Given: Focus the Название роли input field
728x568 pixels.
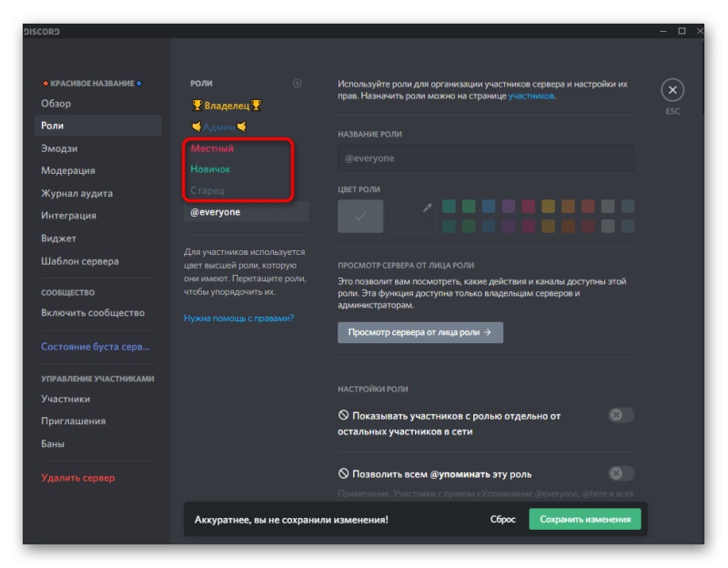Looking at the screenshot, I should pyautogui.click(x=486, y=157).
